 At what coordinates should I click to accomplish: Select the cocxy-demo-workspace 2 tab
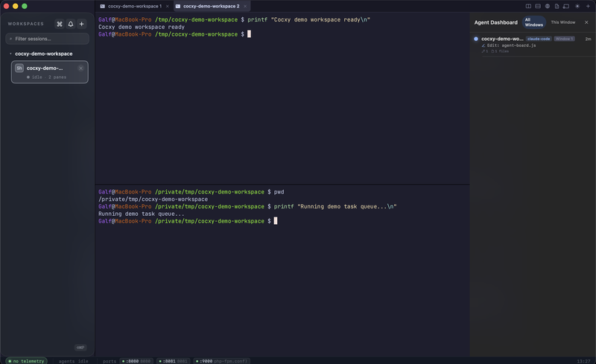click(x=212, y=6)
